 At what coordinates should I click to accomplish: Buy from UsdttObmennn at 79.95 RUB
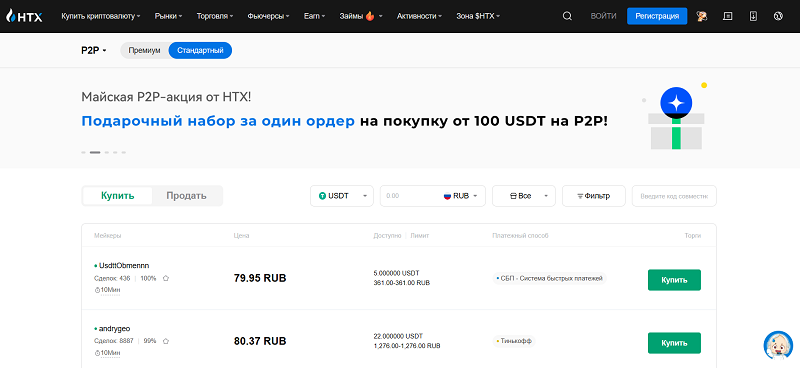point(674,280)
